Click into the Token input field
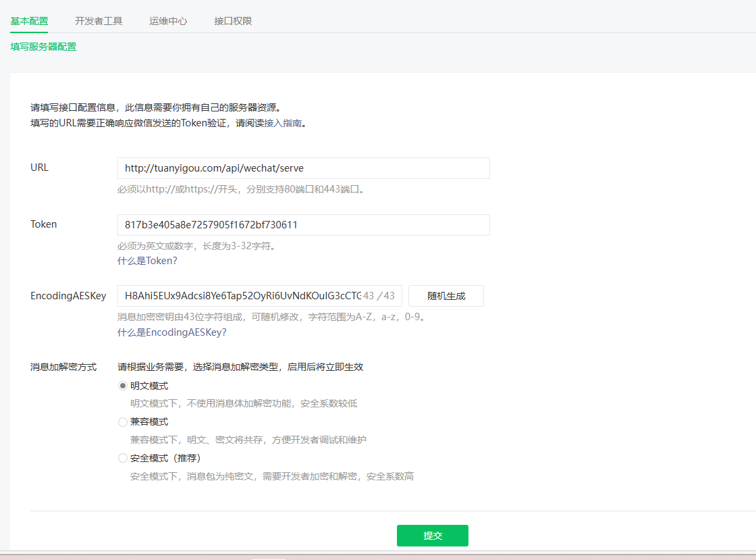 pos(303,225)
